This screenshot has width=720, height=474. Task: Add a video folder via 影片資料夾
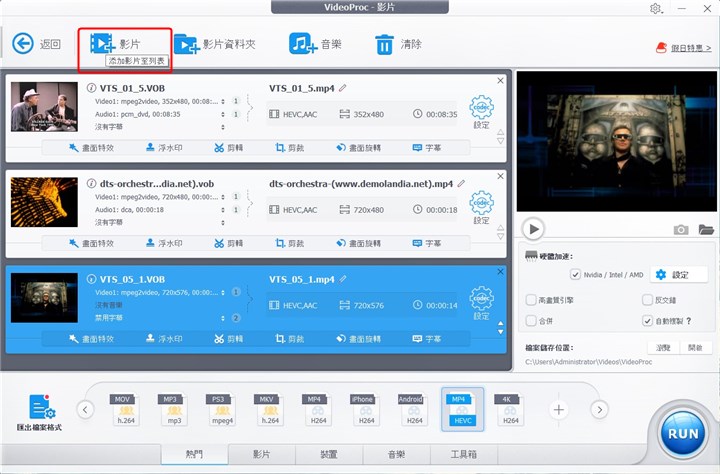click(x=214, y=44)
